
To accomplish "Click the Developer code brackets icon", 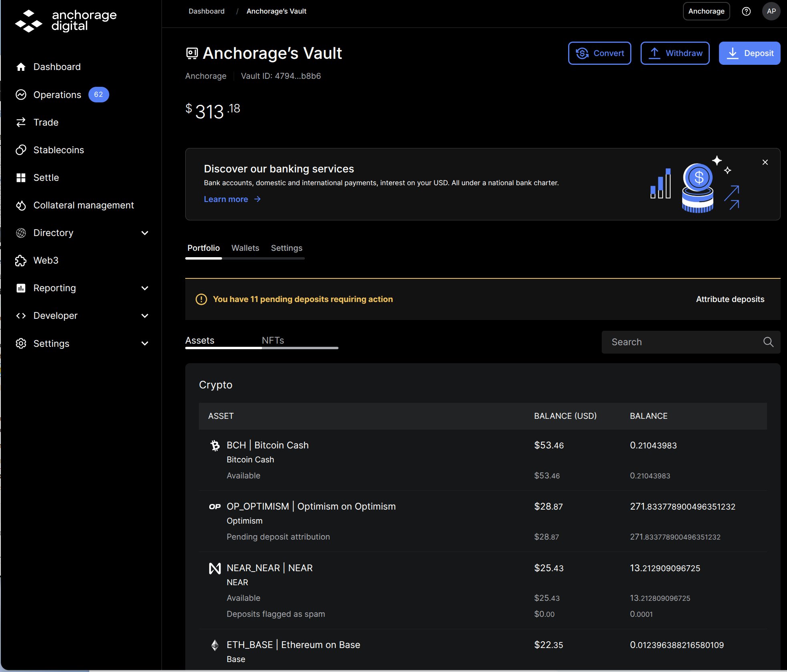I will tap(21, 316).
